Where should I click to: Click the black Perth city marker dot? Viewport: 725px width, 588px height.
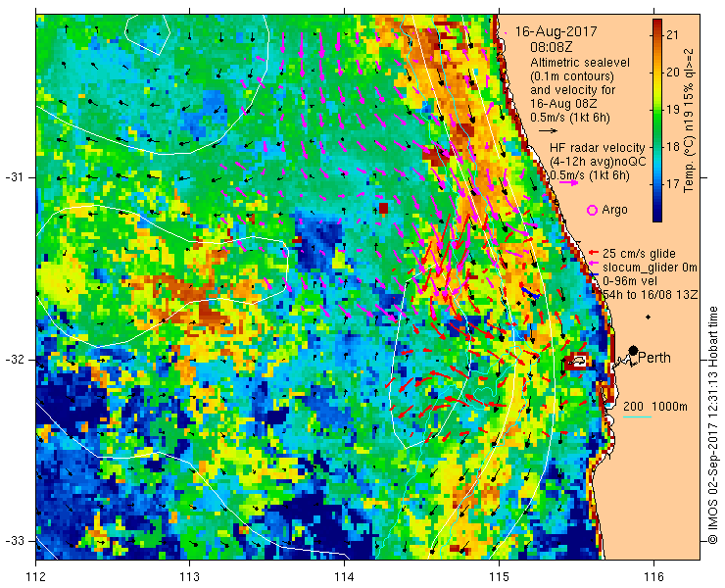pos(634,350)
